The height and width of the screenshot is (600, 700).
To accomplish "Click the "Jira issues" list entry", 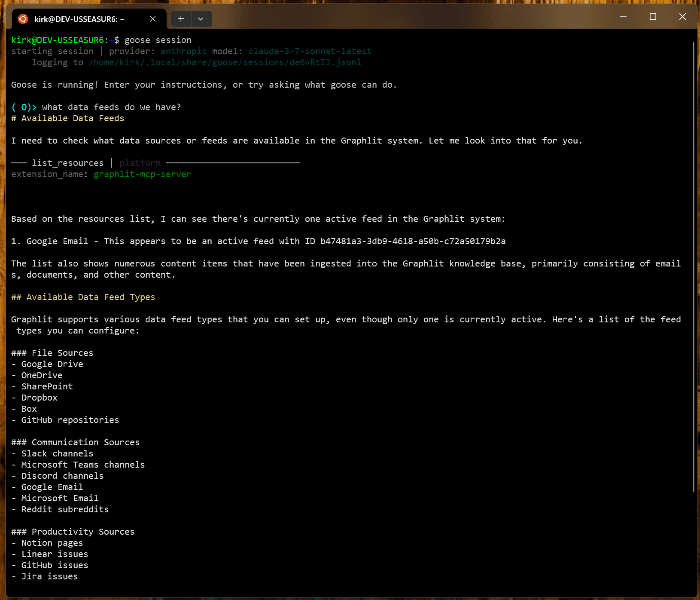I will click(49, 576).
